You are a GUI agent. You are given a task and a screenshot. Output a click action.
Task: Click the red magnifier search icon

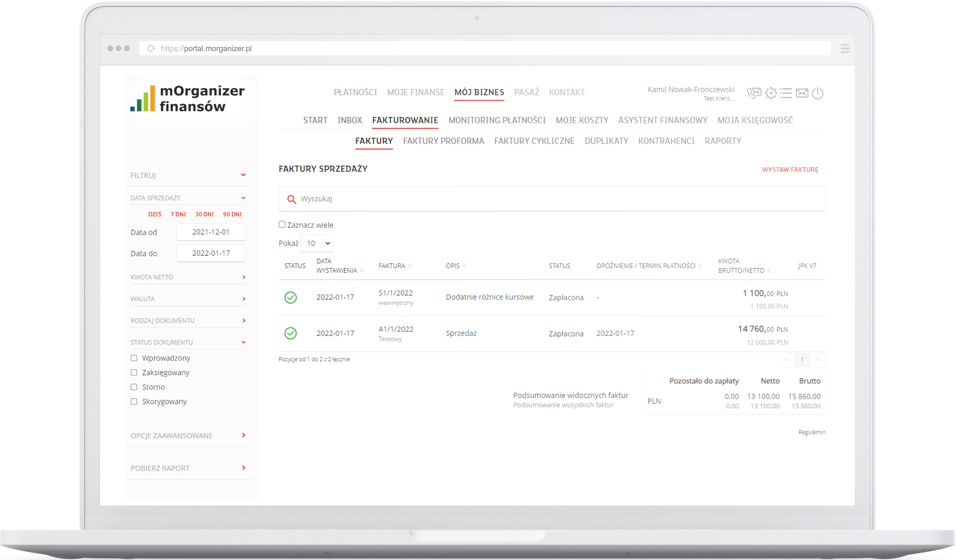pyautogui.click(x=291, y=199)
